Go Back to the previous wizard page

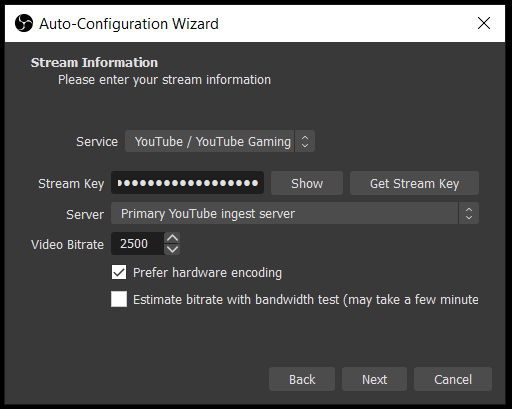point(302,379)
